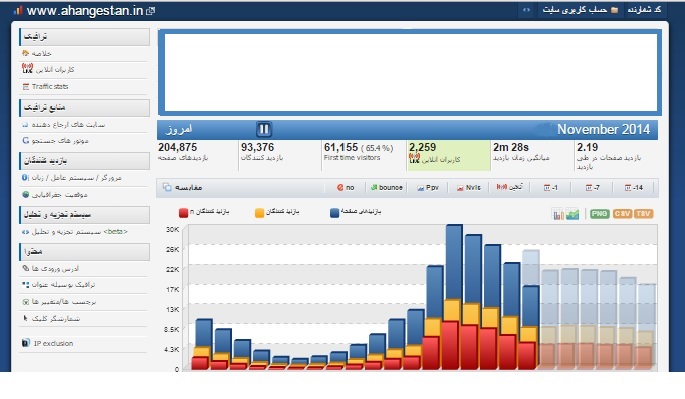Select the Ppv metric option
The width and height of the screenshot is (685, 399).
(x=428, y=187)
